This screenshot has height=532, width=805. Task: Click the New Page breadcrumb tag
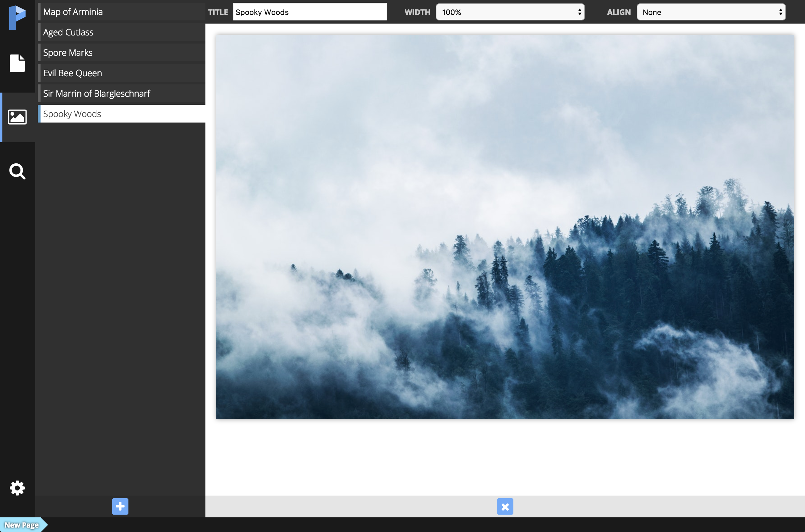[x=22, y=525]
